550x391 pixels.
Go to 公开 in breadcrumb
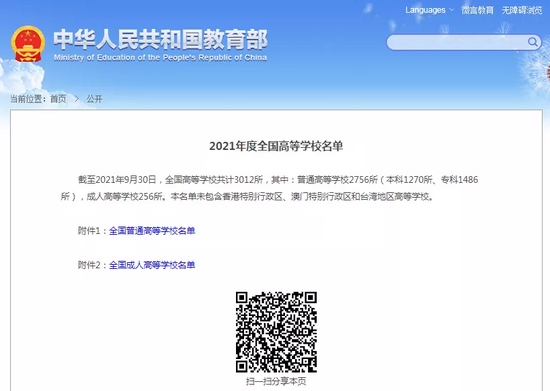pyautogui.click(x=94, y=99)
